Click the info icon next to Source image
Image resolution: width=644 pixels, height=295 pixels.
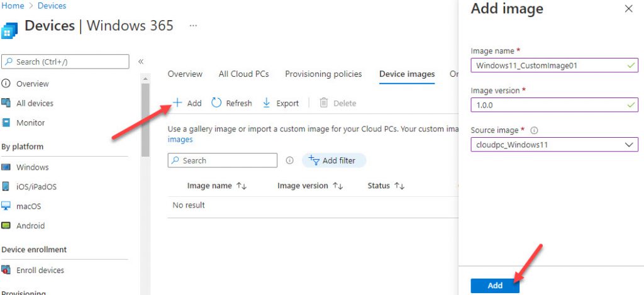pos(534,130)
